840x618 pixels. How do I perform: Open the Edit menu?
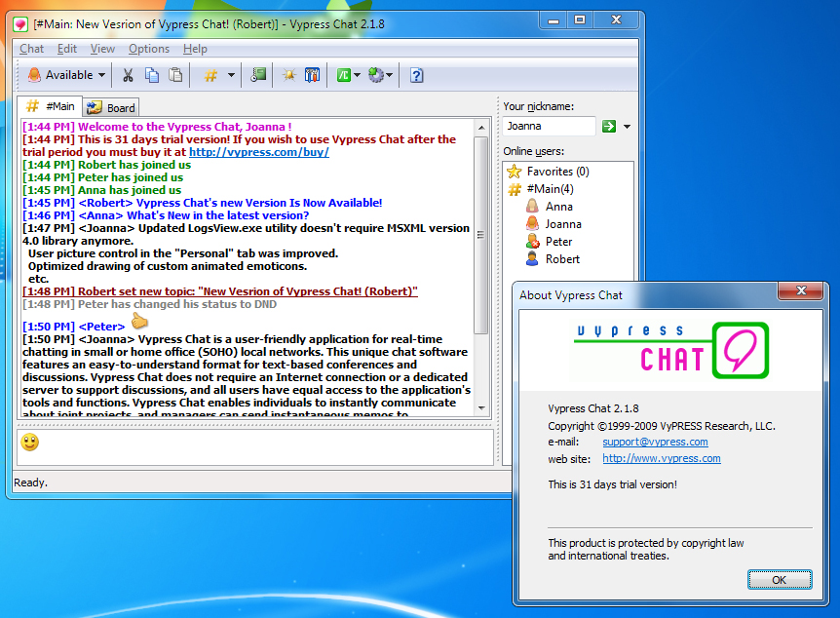point(67,49)
